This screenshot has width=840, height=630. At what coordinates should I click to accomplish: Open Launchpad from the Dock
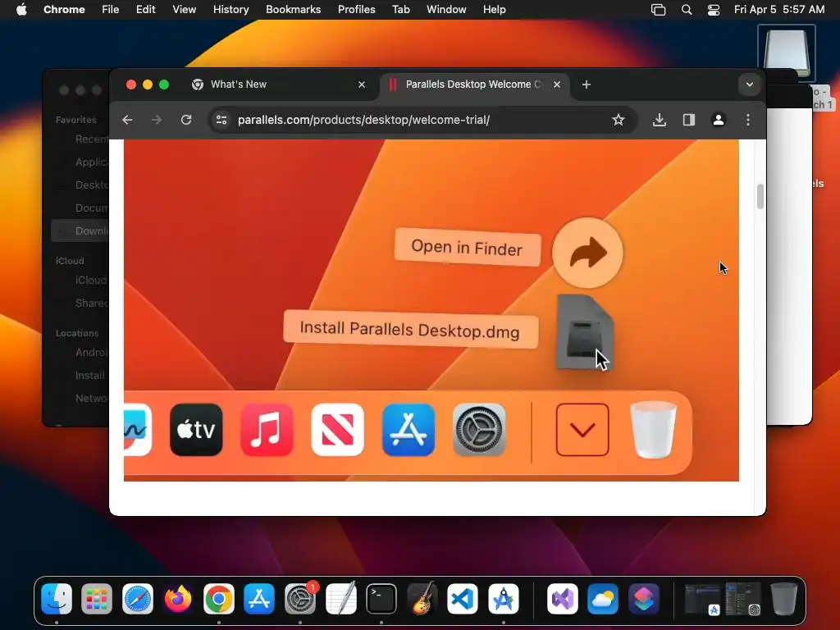97,598
